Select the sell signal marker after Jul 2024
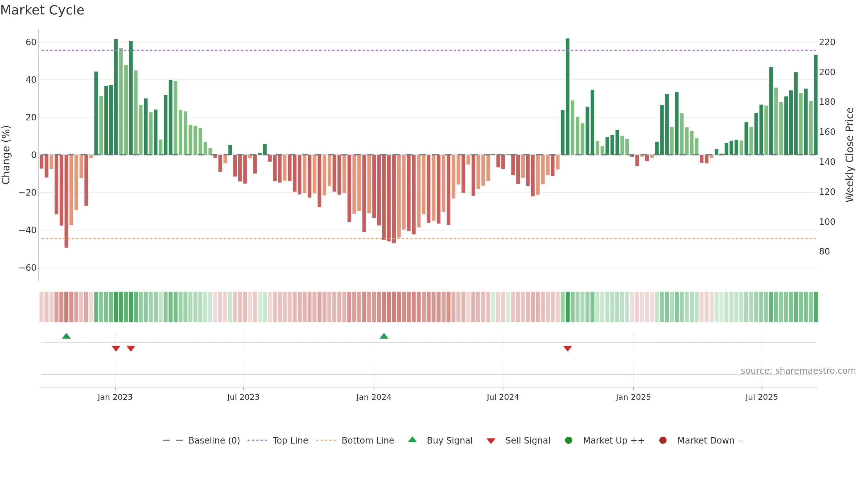Screen dimensions: 868x488 (567, 348)
